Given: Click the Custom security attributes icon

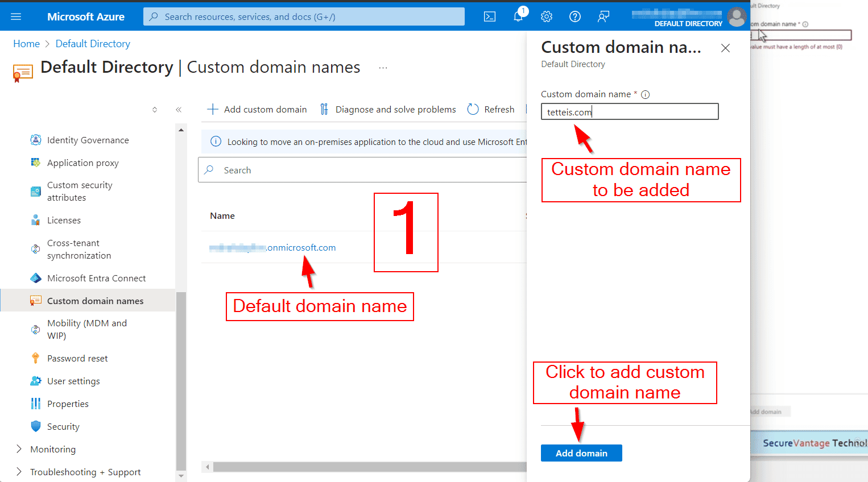Looking at the screenshot, I should tap(36, 192).
